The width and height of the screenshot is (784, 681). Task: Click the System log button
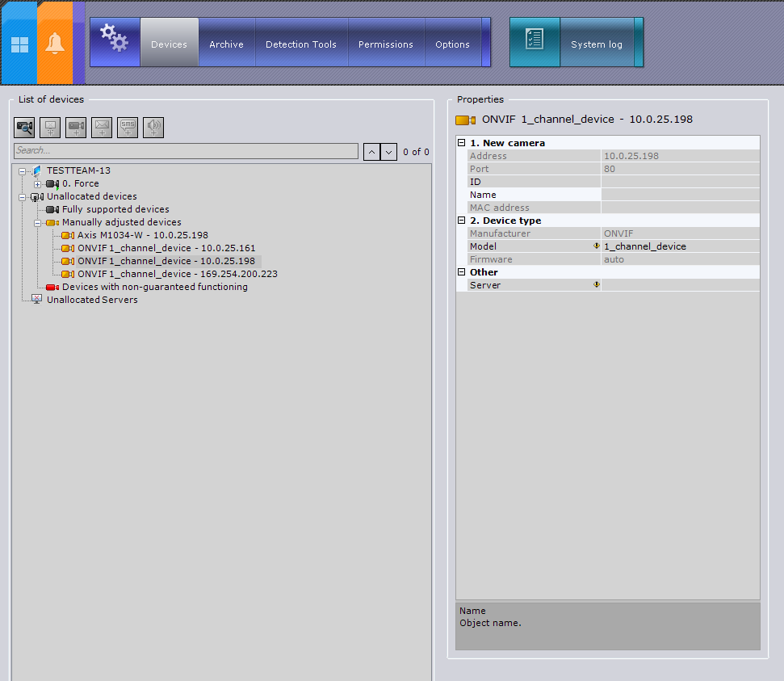[x=596, y=44]
